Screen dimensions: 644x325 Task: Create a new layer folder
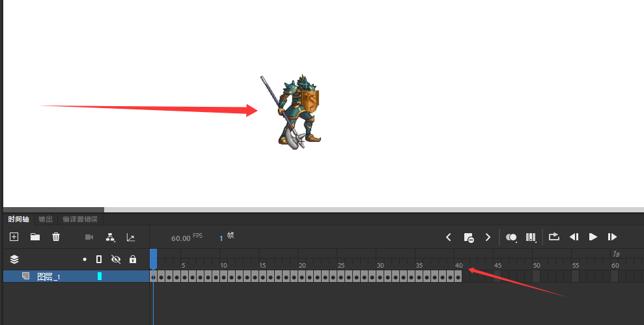point(35,236)
